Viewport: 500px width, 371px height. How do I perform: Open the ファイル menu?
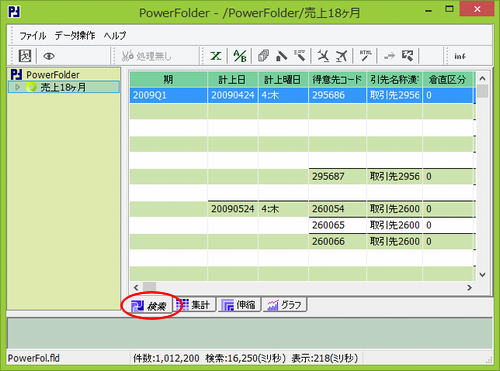(32, 36)
